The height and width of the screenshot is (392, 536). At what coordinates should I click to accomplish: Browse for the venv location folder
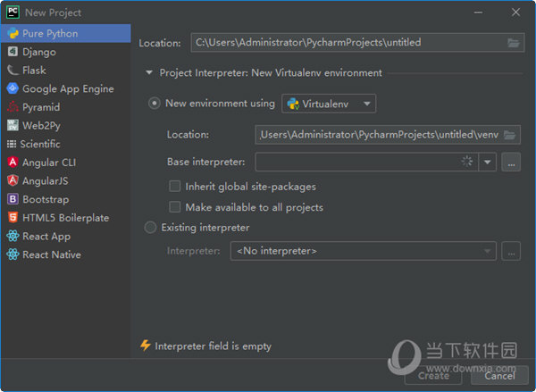510,135
